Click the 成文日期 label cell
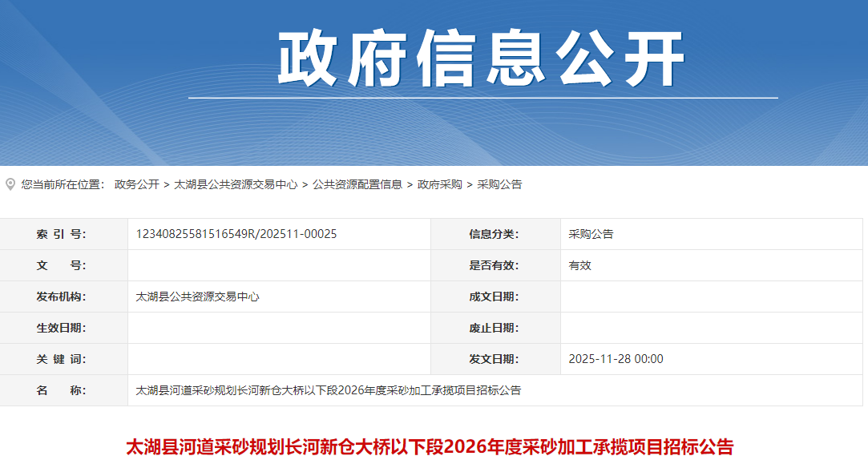868x460 pixels. (x=494, y=297)
